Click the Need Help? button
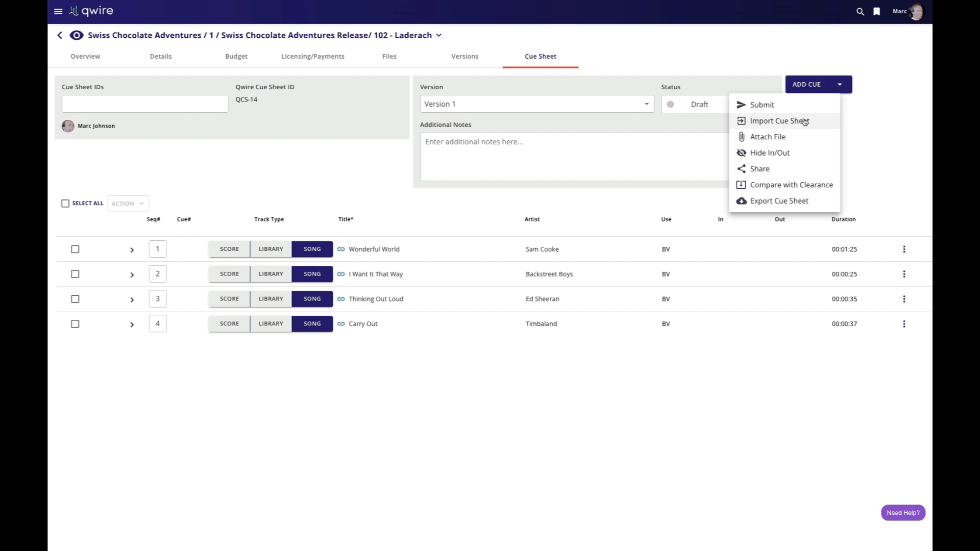Viewport: 980px width, 551px height. click(x=902, y=513)
